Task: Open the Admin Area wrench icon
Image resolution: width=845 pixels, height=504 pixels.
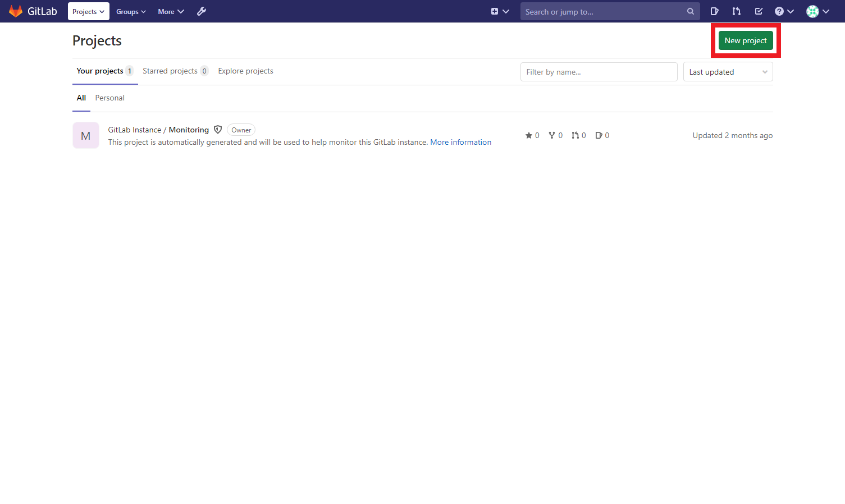Action: pos(202,11)
